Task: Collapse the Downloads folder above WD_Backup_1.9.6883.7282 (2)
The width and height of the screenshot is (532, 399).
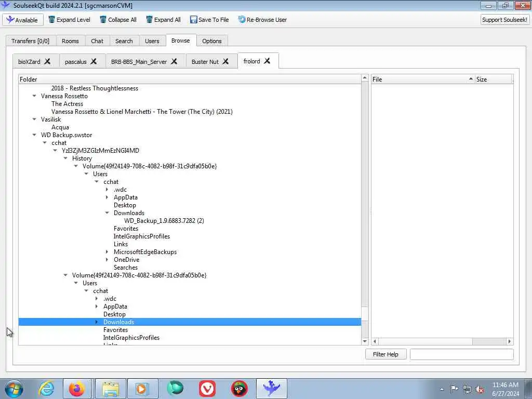Action: [x=107, y=213]
